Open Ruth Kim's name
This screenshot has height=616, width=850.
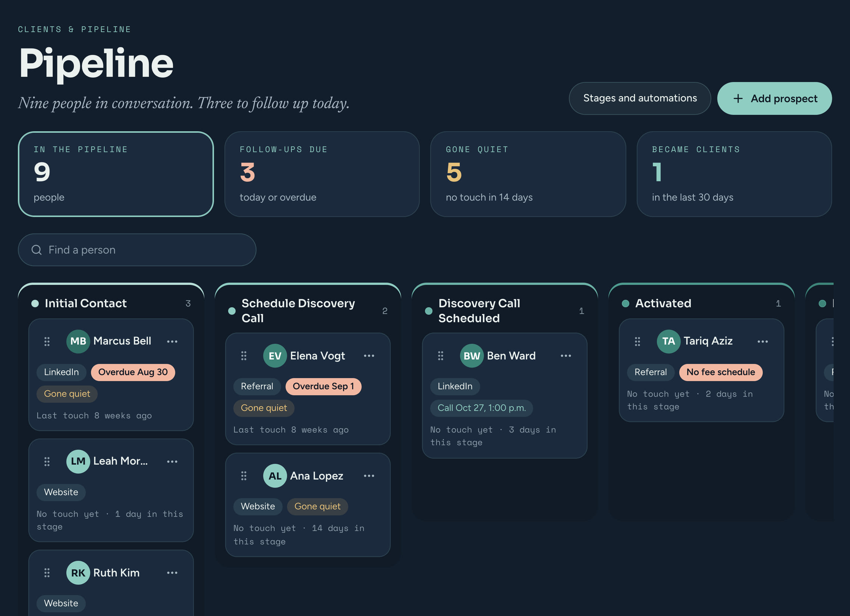(116, 572)
